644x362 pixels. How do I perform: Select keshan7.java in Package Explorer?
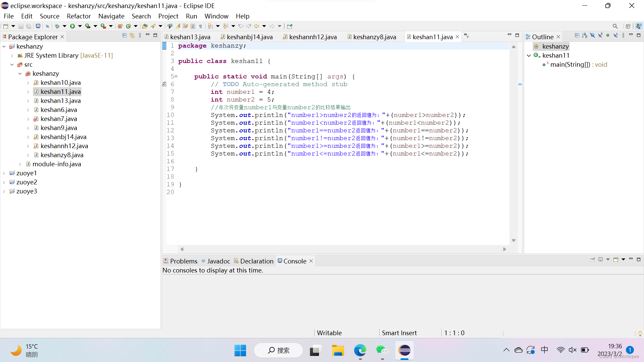pos(59,119)
